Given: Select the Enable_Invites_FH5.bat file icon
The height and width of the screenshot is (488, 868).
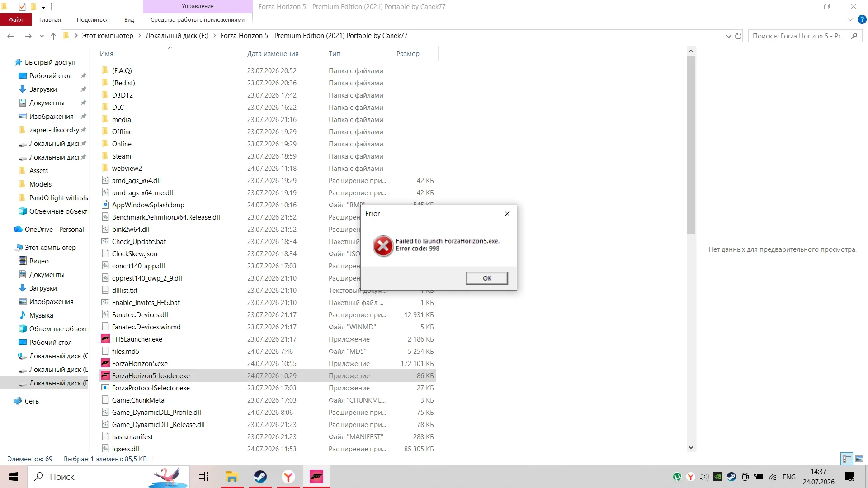Looking at the screenshot, I should 105,302.
